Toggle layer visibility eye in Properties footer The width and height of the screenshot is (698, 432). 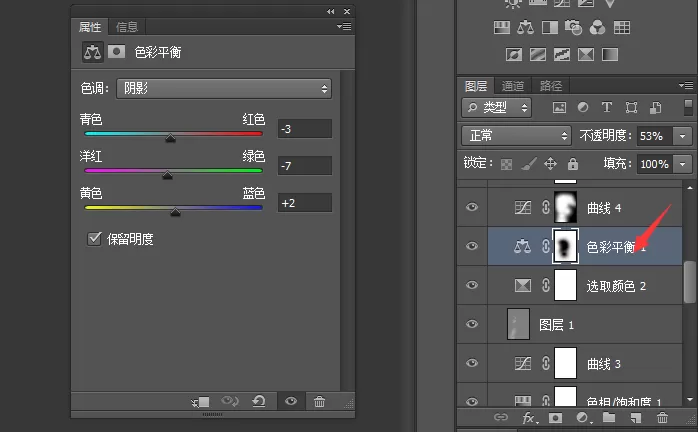click(x=291, y=401)
